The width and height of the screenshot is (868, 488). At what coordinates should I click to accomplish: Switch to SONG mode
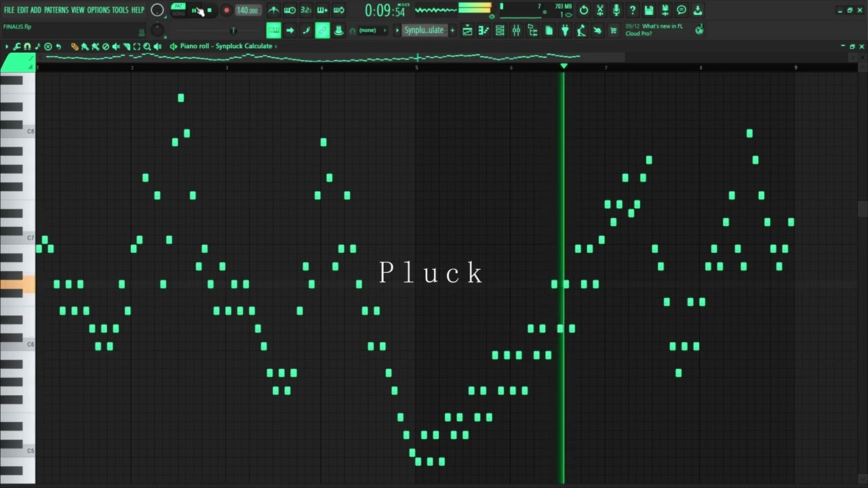(x=178, y=14)
